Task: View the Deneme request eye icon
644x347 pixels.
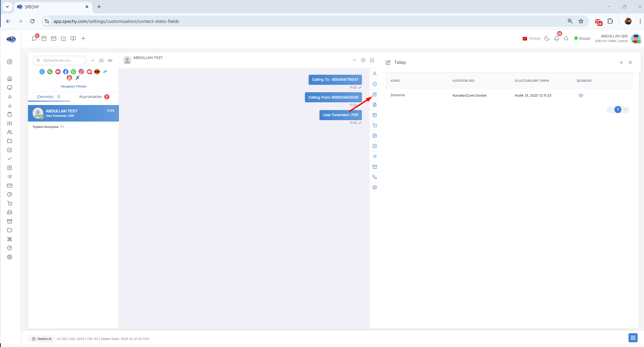Action: pyautogui.click(x=581, y=96)
